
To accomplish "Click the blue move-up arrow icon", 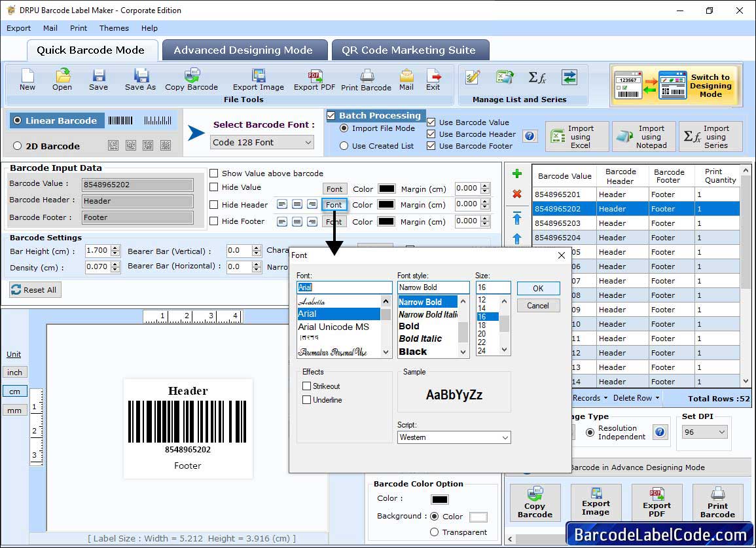I will [x=517, y=238].
